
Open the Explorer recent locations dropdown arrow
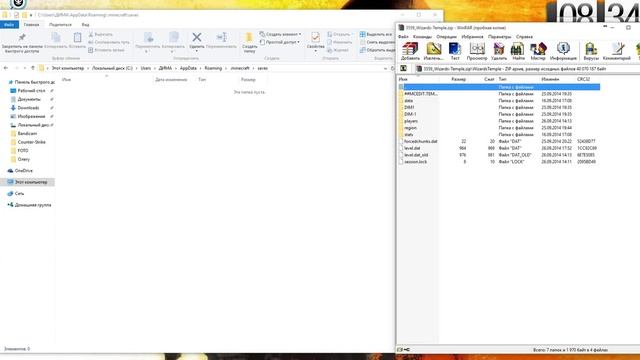pos(25,68)
